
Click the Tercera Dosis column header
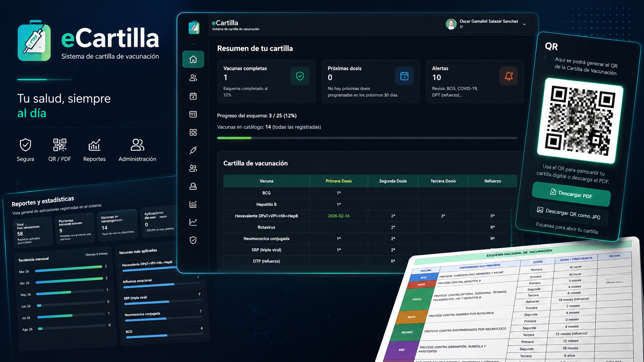[443, 181]
